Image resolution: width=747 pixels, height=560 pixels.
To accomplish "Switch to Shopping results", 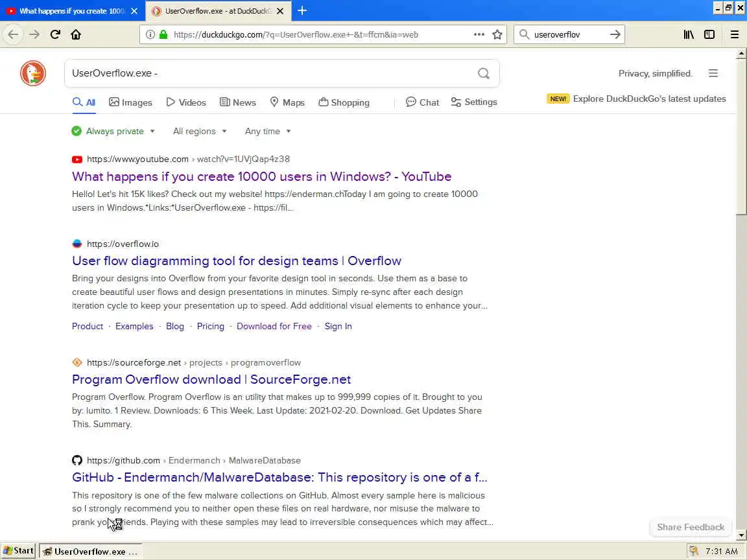I will click(x=344, y=102).
